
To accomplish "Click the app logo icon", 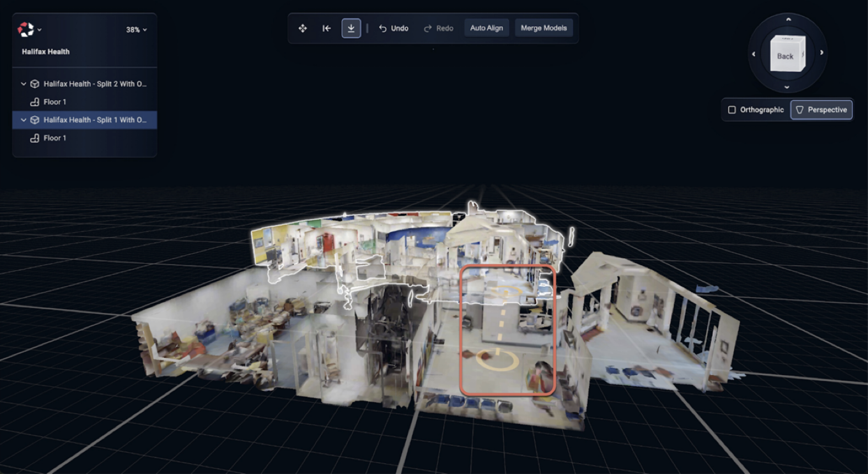I will [x=26, y=29].
